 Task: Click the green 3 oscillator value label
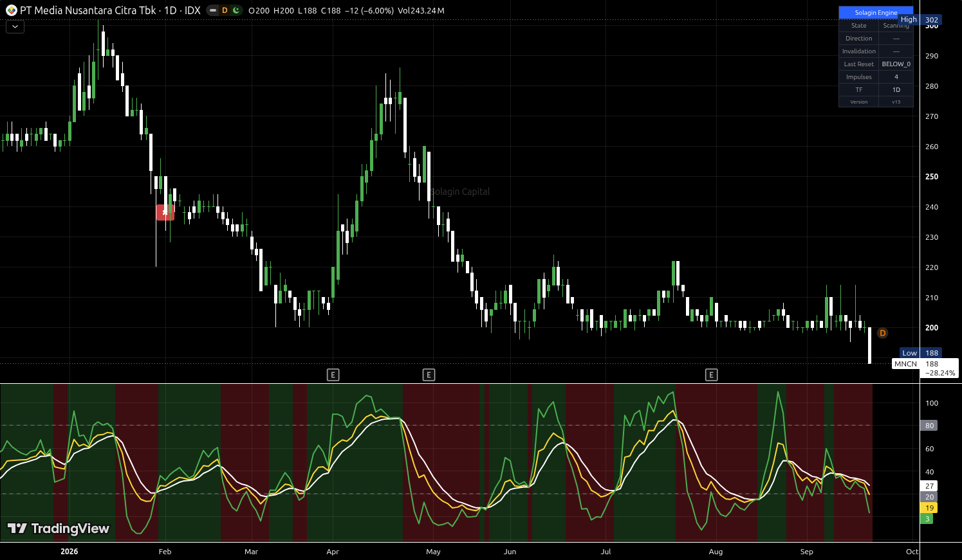(927, 519)
